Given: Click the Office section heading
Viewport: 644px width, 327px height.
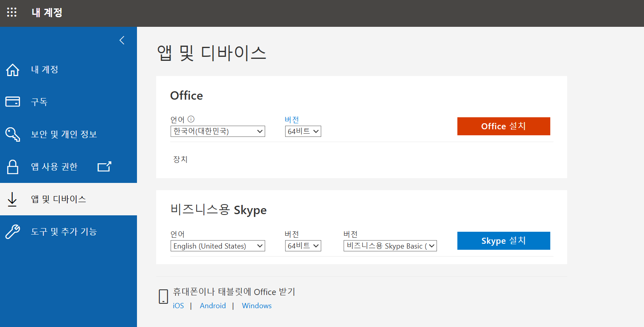Looking at the screenshot, I should 187,96.
